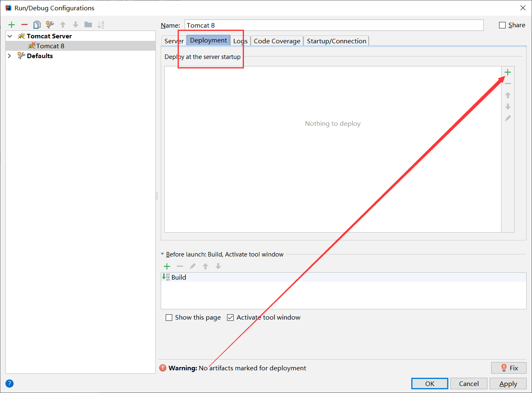Viewport: 532px width, 393px height.
Task: Click the Fix button
Action: coord(509,368)
